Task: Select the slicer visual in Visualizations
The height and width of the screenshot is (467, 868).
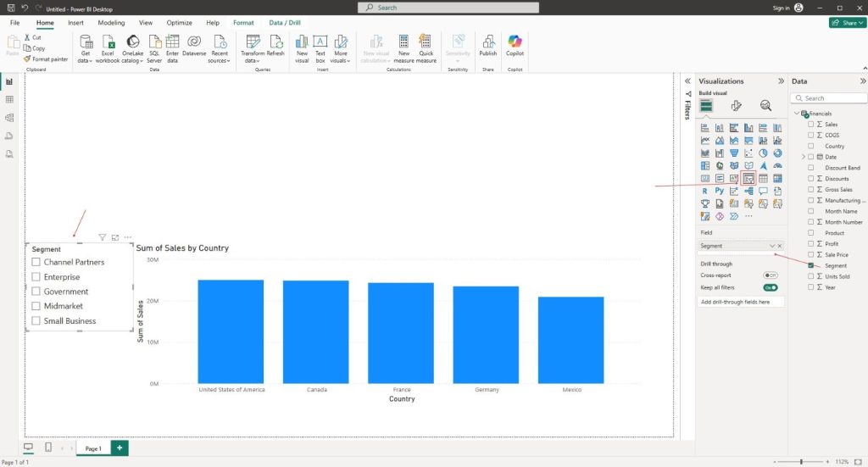Action: pos(748,179)
